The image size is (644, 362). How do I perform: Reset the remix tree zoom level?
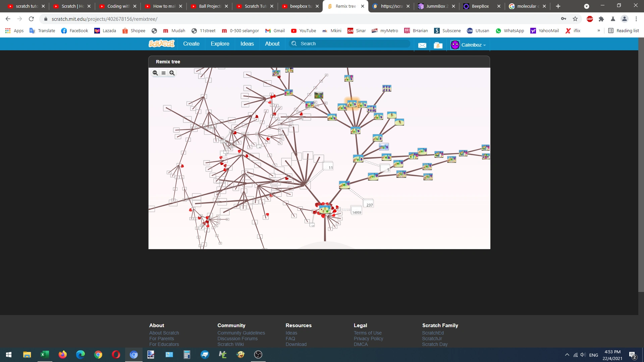point(163,73)
